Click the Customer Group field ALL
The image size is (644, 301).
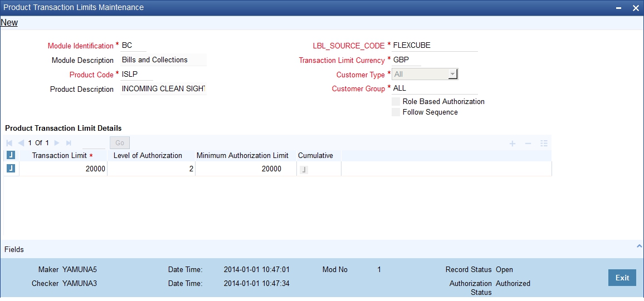pos(435,88)
